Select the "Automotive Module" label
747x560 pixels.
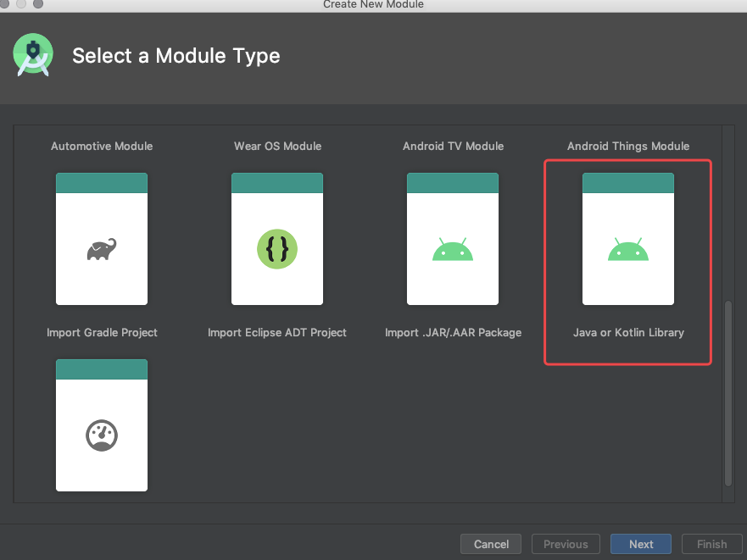(x=102, y=147)
